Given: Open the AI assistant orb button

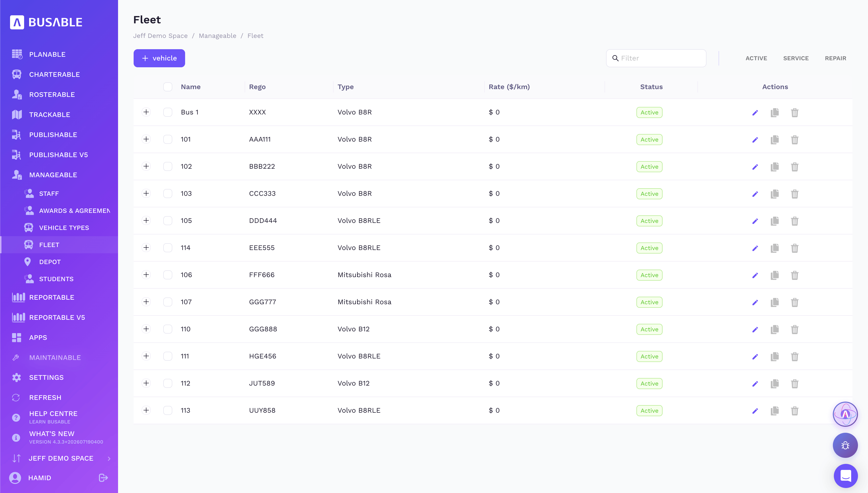Looking at the screenshot, I should (x=845, y=414).
